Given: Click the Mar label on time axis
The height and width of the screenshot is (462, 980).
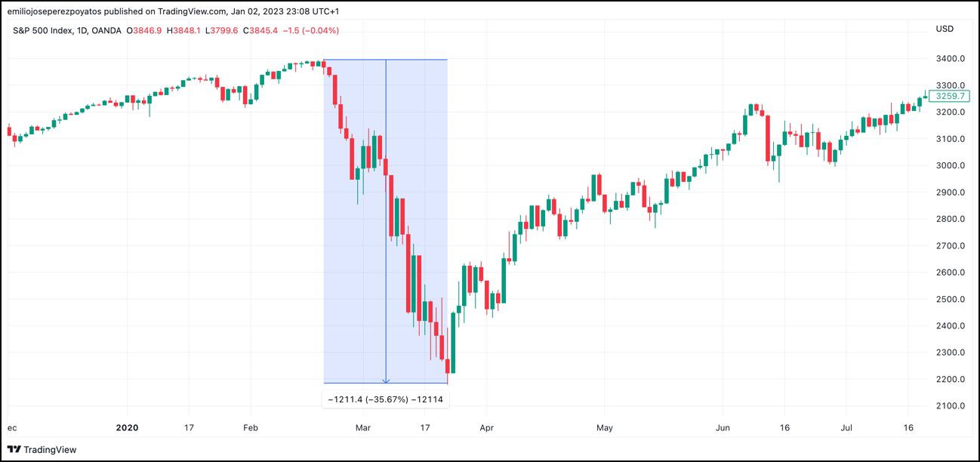Looking at the screenshot, I should click(x=363, y=428).
